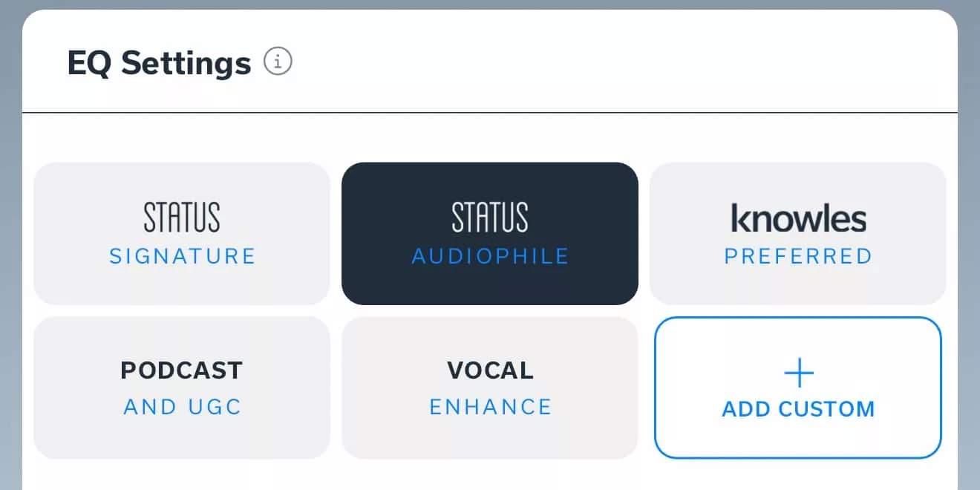This screenshot has height=490, width=980.
Task: Click the bold PODCAST text
Action: 182,370
